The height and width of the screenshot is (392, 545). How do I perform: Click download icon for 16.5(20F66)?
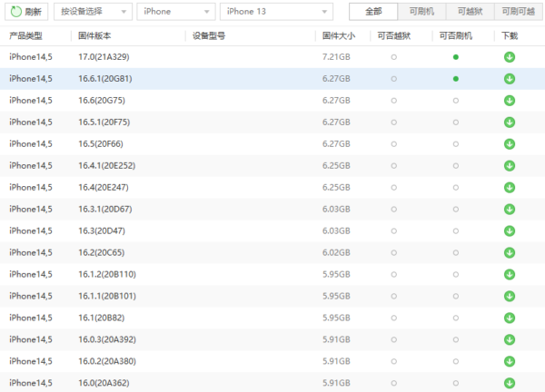coord(509,144)
